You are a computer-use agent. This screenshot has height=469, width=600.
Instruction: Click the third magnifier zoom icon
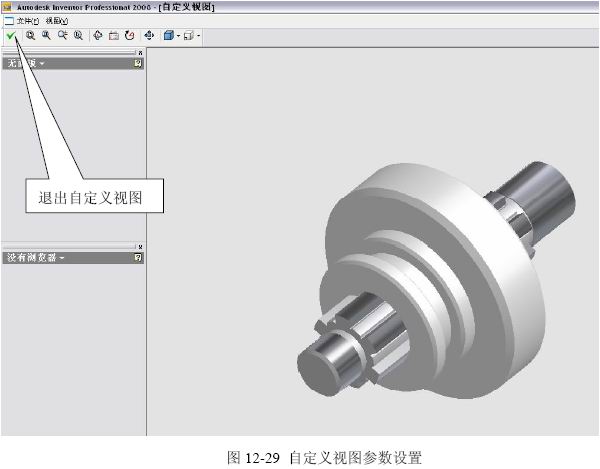tap(62, 36)
